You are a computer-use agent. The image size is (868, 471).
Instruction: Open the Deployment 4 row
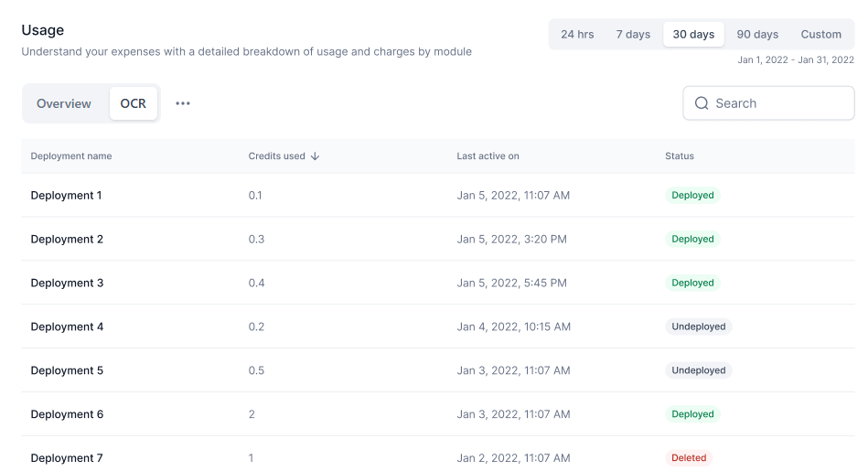[438, 326]
